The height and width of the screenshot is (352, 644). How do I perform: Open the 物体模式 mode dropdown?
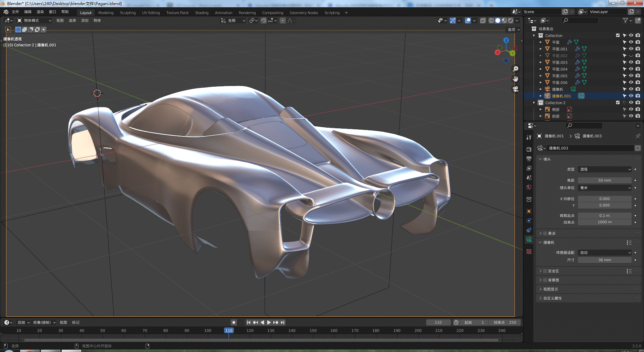pyautogui.click(x=35, y=20)
